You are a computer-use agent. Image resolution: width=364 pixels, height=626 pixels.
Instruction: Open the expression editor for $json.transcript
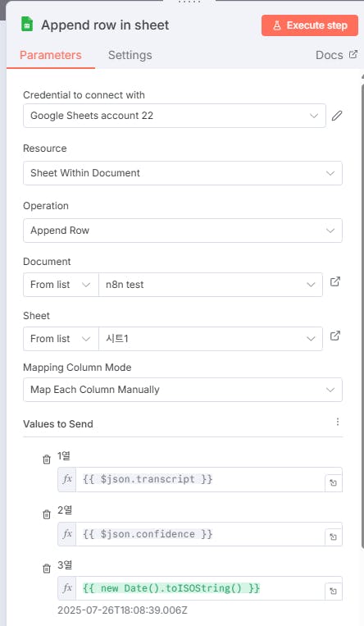334,483
